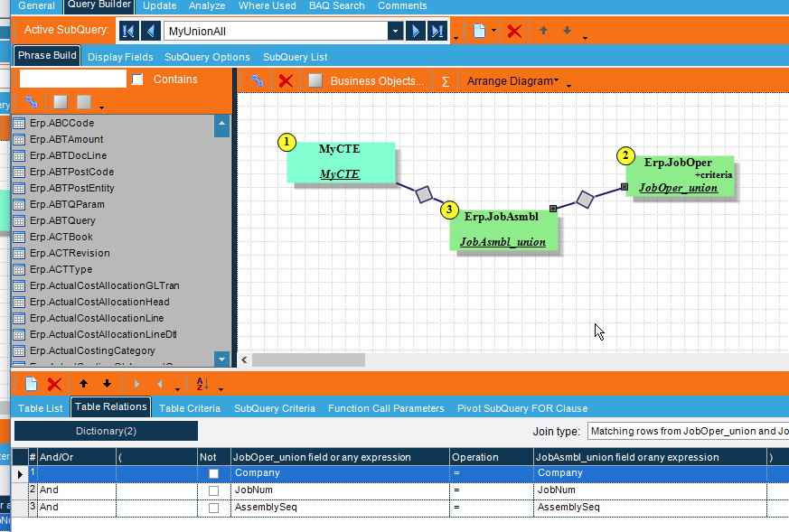Viewport: 789px width, 532px height.
Task: Click second gray square icon above table list
Action: coord(84,102)
